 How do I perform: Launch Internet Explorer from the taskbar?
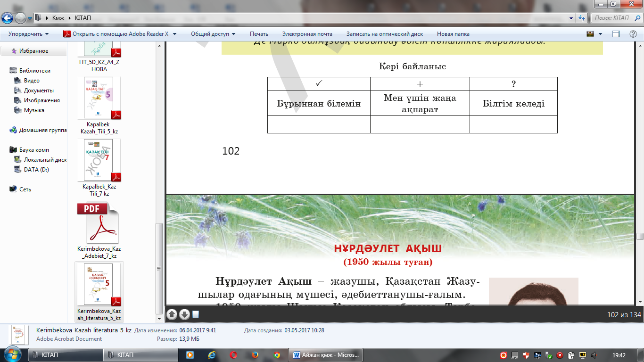pyautogui.click(x=212, y=355)
